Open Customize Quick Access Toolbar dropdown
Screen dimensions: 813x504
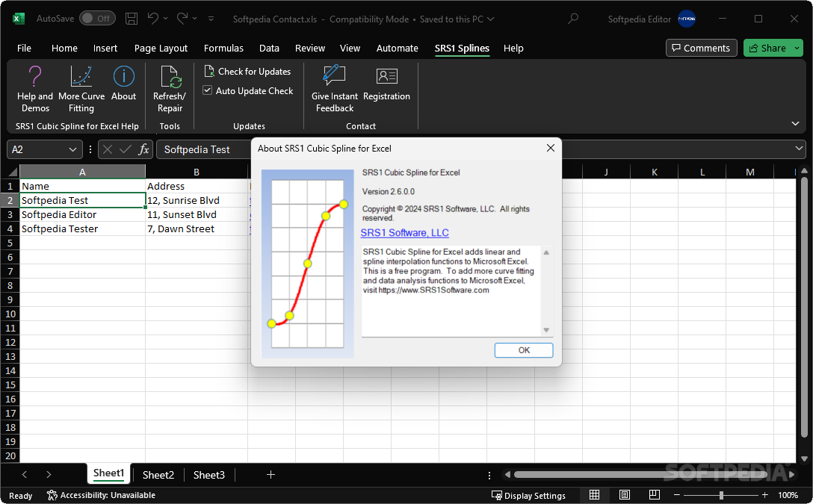211,19
